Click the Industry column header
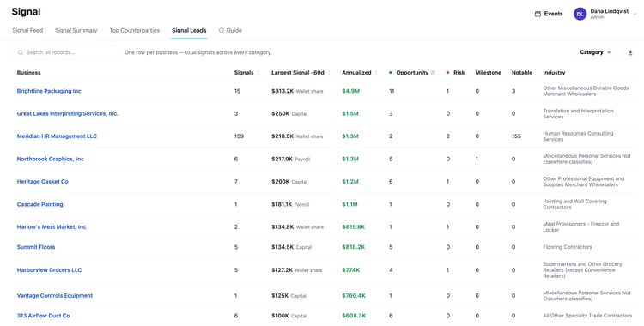Image resolution: width=644 pixels, height=326 pixels. pyautogui.click(x=554, y=73)
